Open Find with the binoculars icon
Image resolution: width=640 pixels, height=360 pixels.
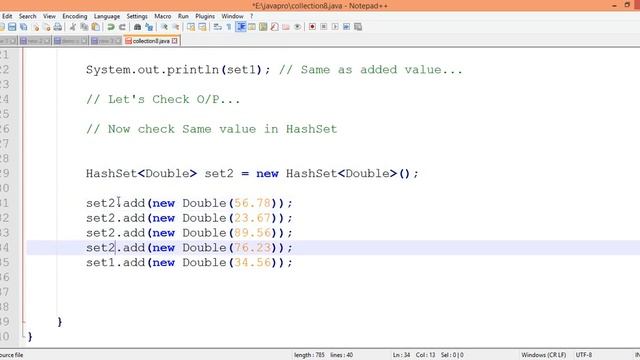(x=138, y=27)
